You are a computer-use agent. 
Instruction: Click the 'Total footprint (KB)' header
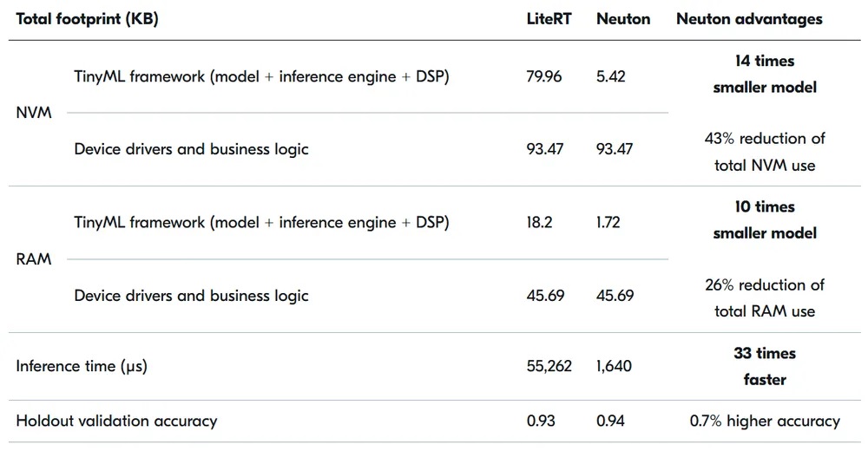(x=88, y=19)
